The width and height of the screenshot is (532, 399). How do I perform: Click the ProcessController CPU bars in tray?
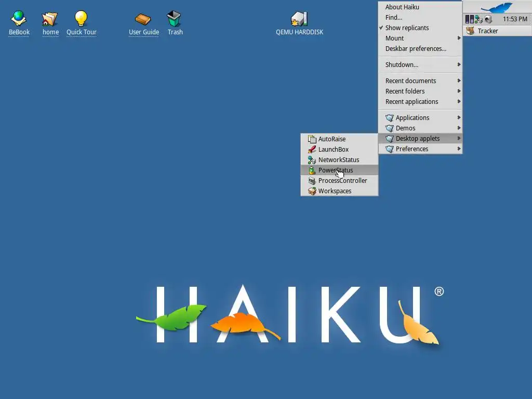click(x=470, y=19)
